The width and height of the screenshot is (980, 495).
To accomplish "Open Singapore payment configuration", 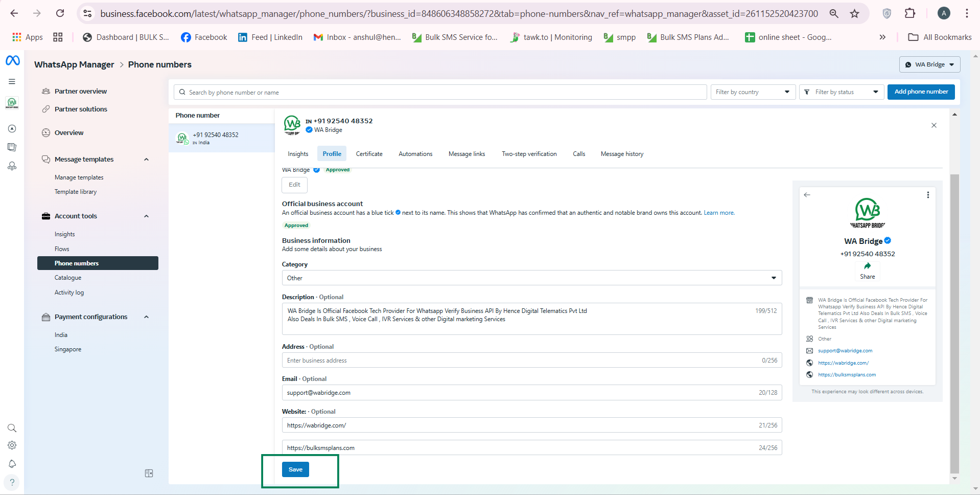I will click(68, 349).
